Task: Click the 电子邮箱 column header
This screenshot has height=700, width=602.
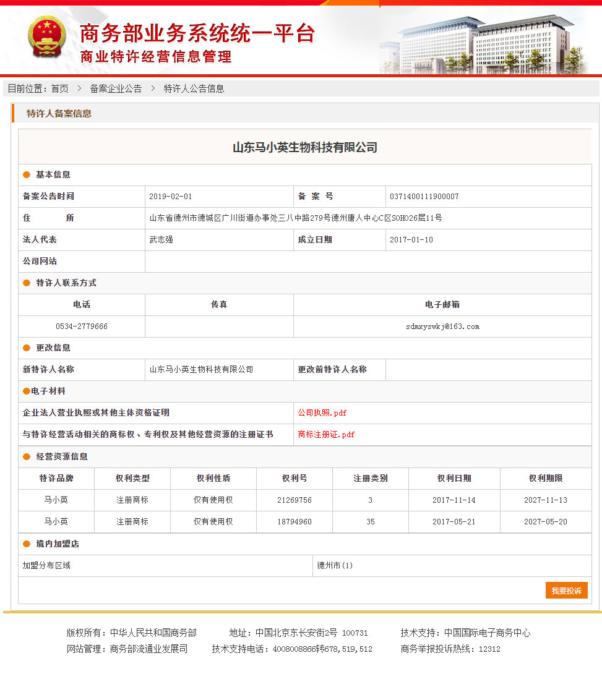Action: (442, 304)
